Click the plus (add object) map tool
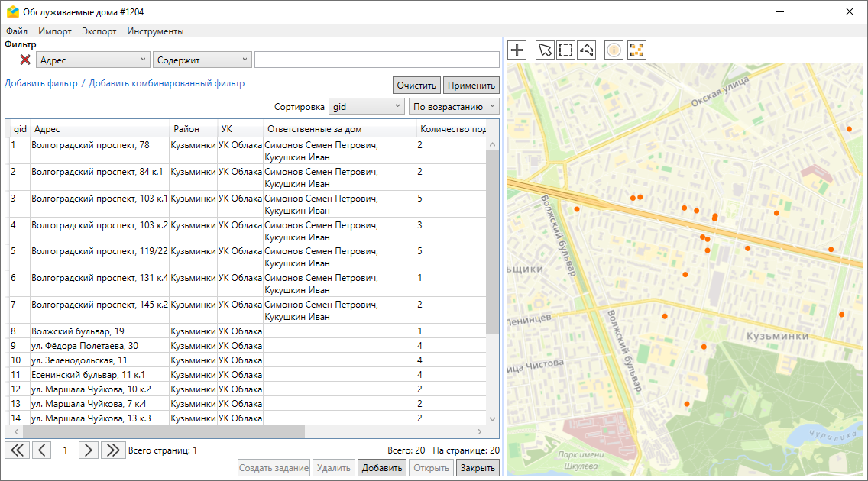 [x=518, y=50]
